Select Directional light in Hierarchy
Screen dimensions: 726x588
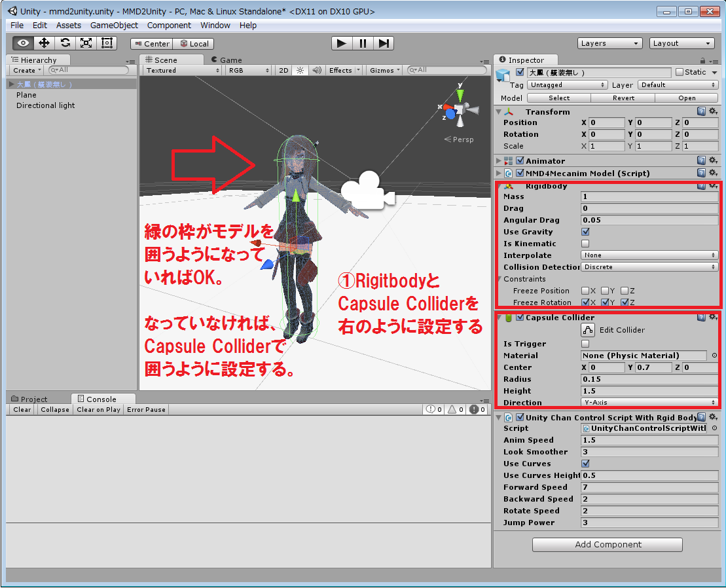pos(45,105)
